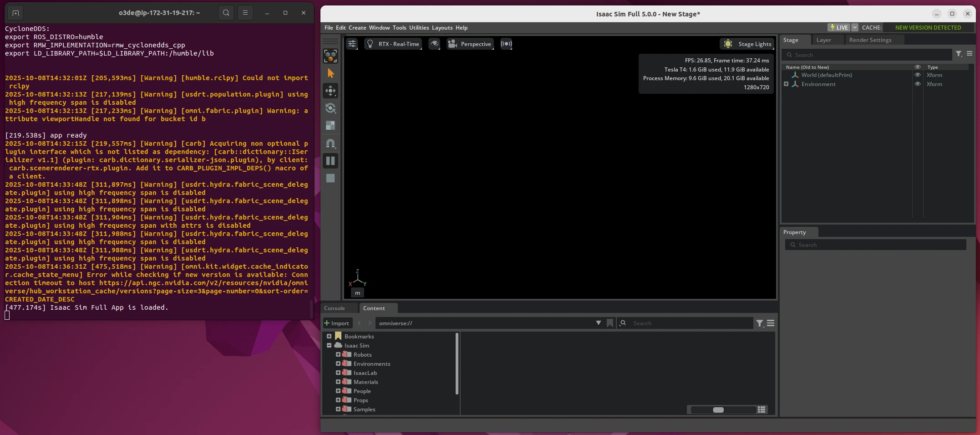Toggle visibility of World prim

tap(918, 75)
